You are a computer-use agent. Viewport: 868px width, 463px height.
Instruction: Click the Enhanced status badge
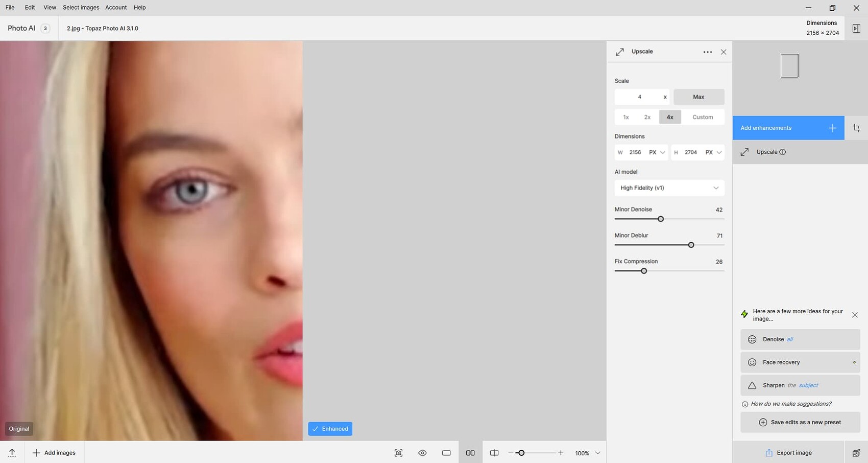(x=330, y=428)
